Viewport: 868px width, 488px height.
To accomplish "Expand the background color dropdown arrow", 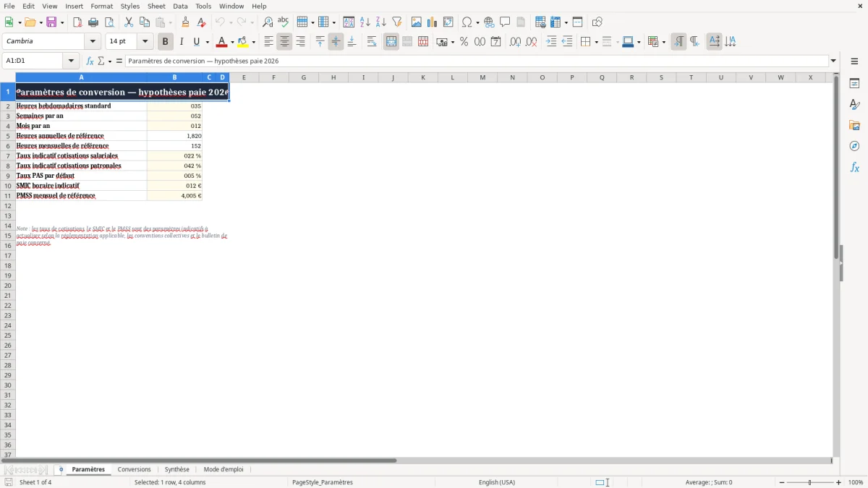I will coord(253,42).
